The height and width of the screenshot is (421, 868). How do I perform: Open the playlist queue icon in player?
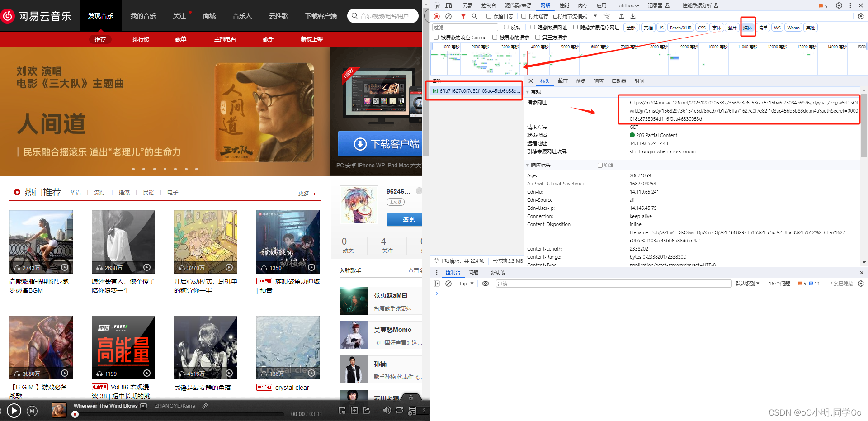412,411
